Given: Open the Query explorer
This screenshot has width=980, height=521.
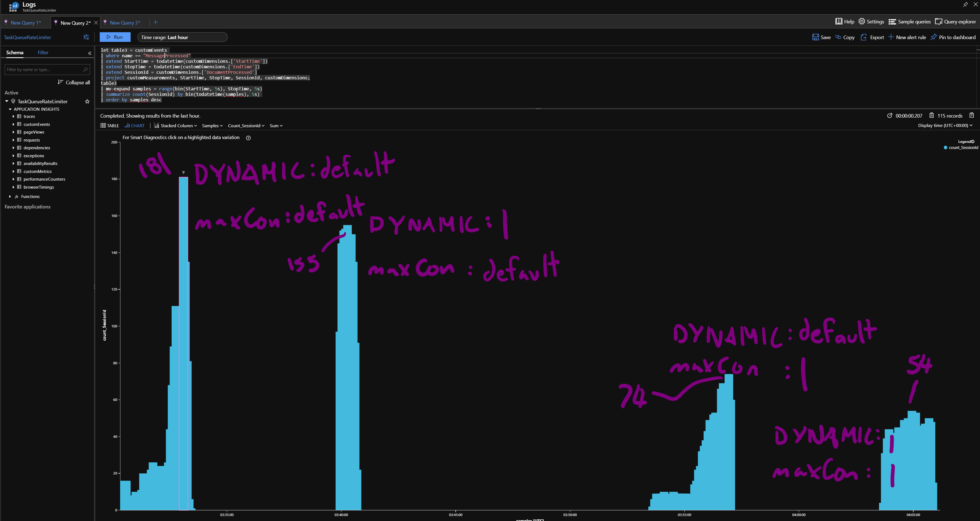Looking at the screenshot, I should click(x=955, y=22).
